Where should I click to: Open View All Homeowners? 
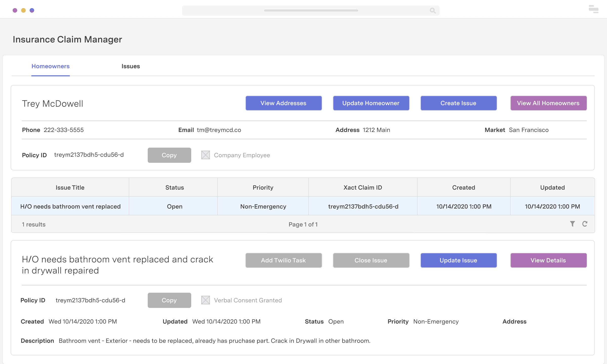tap(548, 103)
